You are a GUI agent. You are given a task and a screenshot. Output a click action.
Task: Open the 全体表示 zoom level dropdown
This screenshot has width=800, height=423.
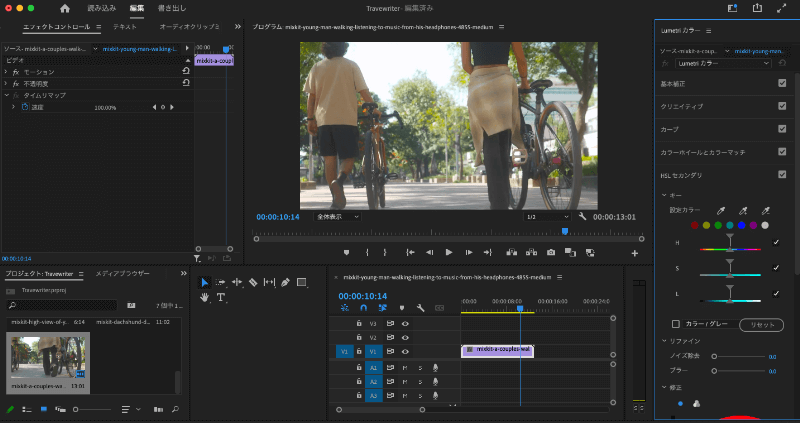337,216
